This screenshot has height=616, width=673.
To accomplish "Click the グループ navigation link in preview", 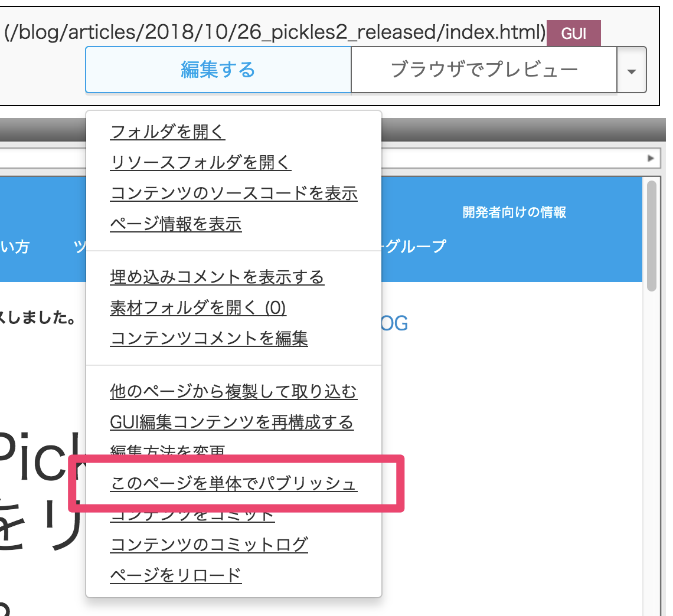I will pos(416,246).
